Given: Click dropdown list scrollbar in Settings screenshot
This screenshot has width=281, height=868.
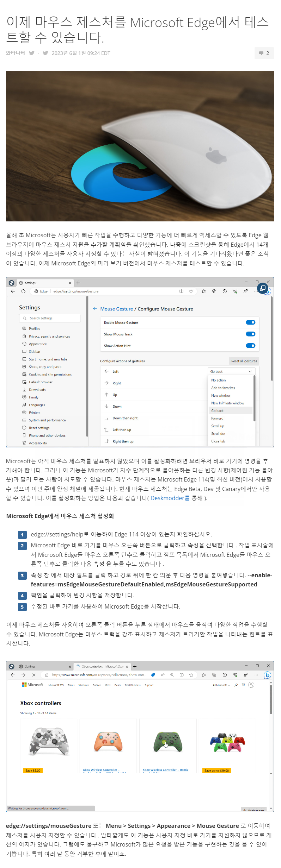Looking at the screenshot, I should click(254, 398).
